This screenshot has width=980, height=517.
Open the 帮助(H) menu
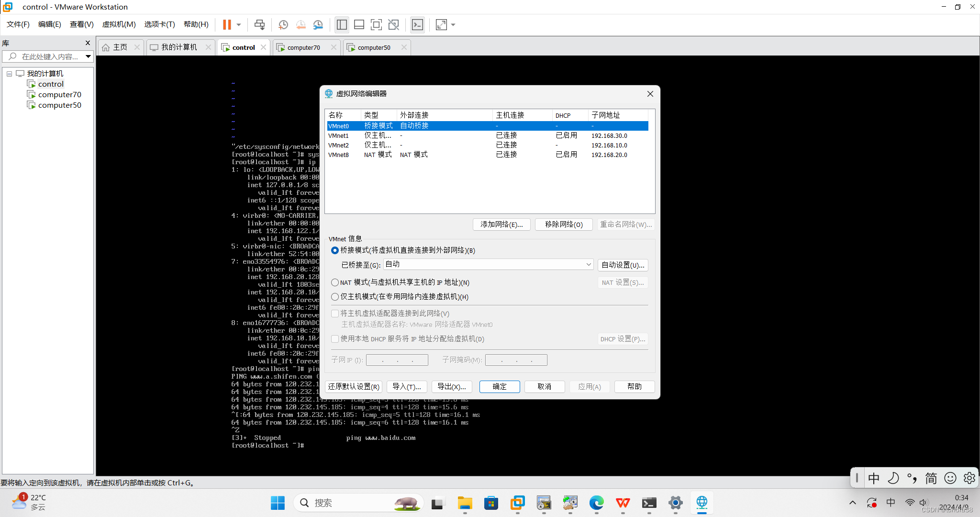tap(196, 24)
